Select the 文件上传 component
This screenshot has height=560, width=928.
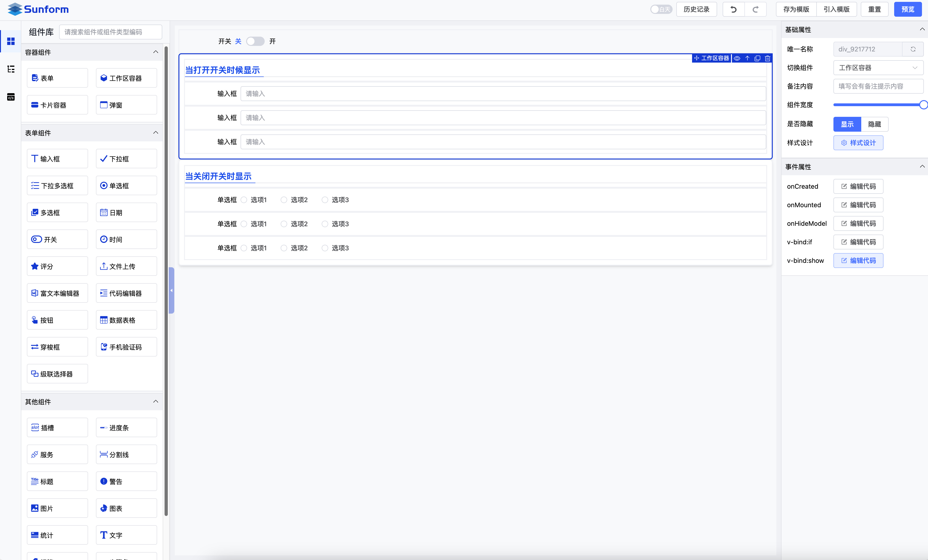126,266
